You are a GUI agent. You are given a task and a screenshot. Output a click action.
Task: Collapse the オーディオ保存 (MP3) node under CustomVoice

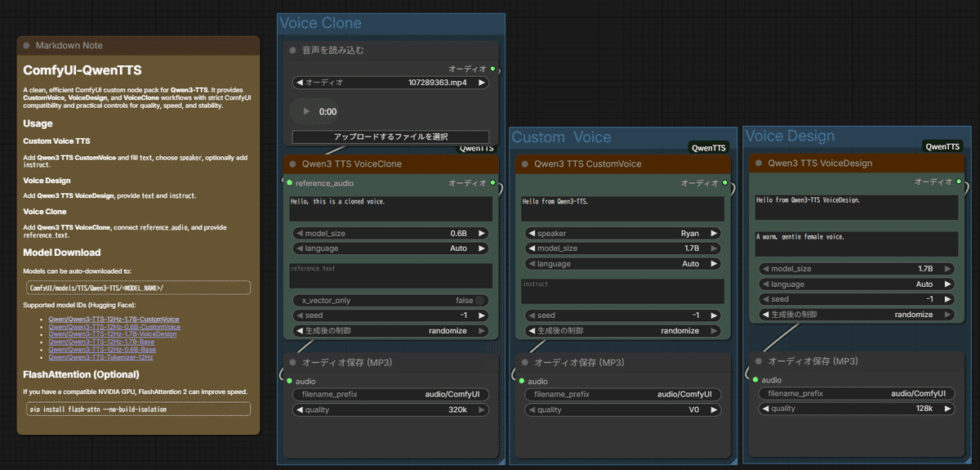click(525, 362)
